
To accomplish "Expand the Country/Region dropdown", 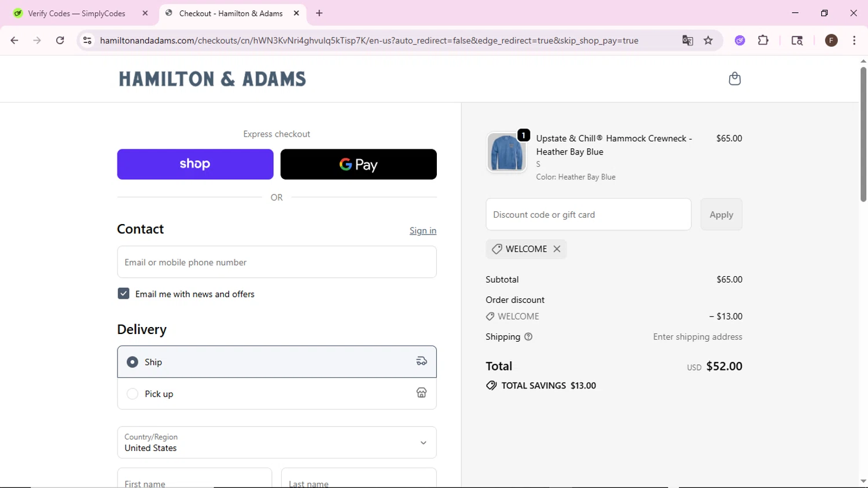I will 277,442.
